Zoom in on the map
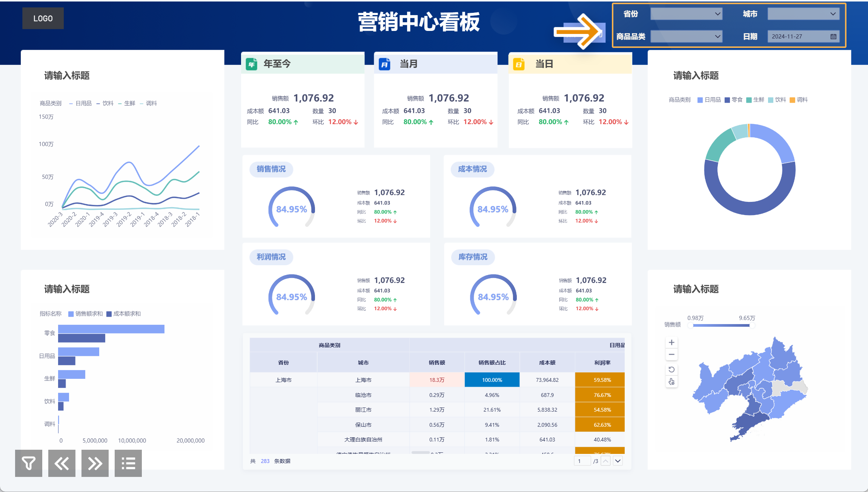Screen dimensions: 868x492 pos(671,343)
